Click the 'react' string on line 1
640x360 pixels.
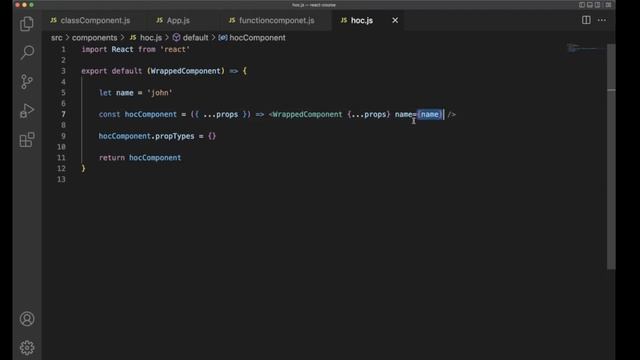[175, 49]
